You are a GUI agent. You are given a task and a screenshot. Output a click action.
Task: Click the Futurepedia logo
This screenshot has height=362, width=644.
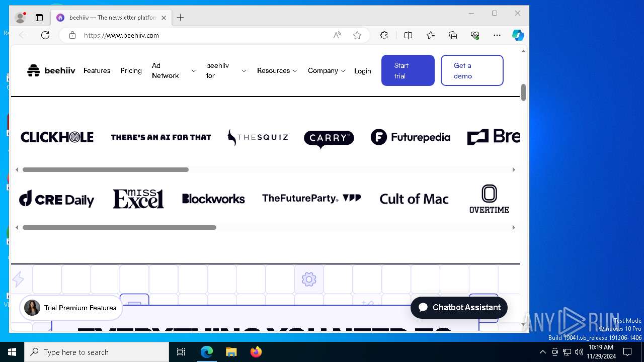(411, 137)
